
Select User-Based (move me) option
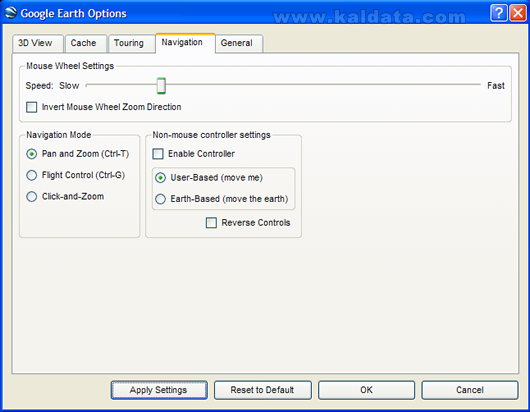click(x=161, y=178)
